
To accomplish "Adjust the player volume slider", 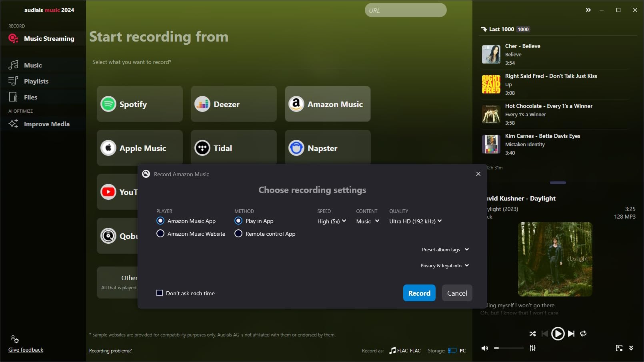I will [x=509, y=348].
